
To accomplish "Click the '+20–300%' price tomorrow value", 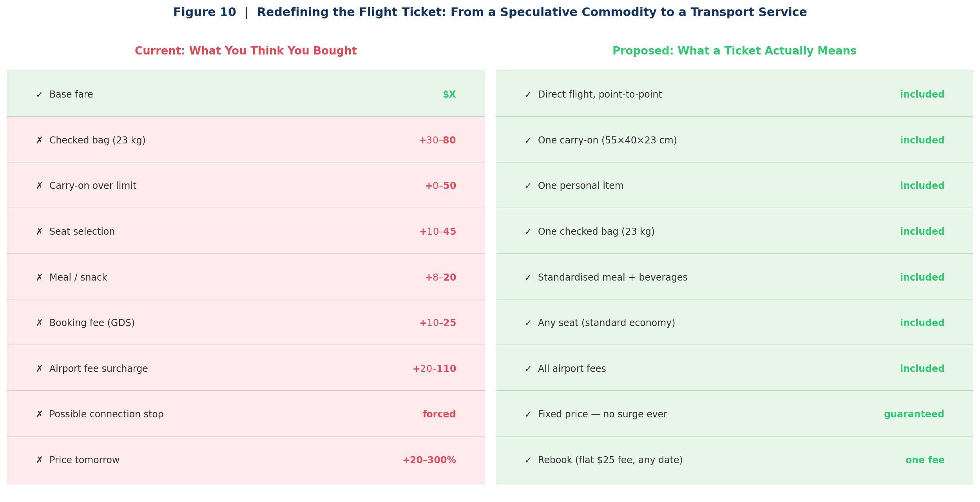I will coord(429,460).
